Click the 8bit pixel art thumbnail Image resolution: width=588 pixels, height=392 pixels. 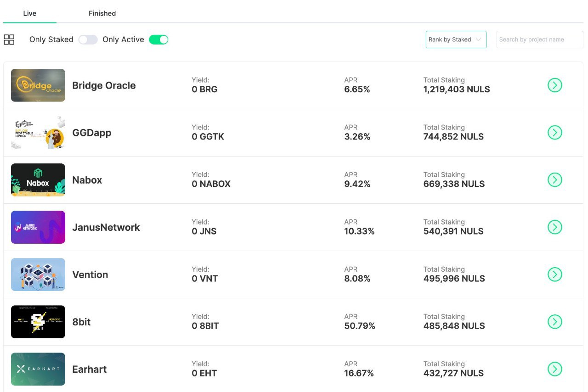[x=38, y=322]
